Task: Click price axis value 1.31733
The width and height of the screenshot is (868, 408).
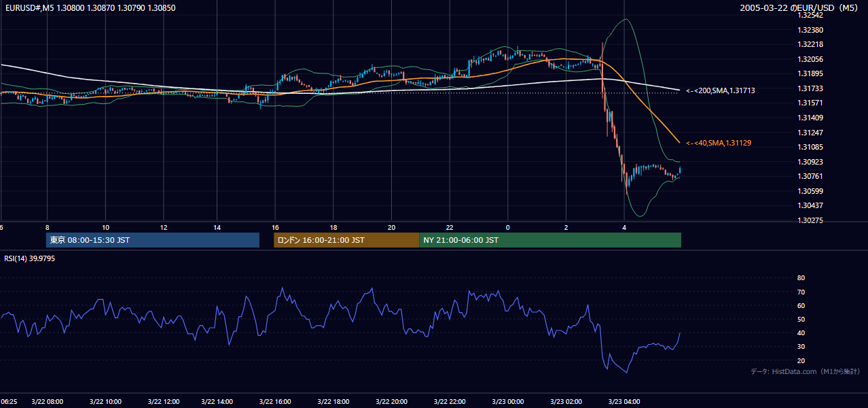Action: point(810,88)
